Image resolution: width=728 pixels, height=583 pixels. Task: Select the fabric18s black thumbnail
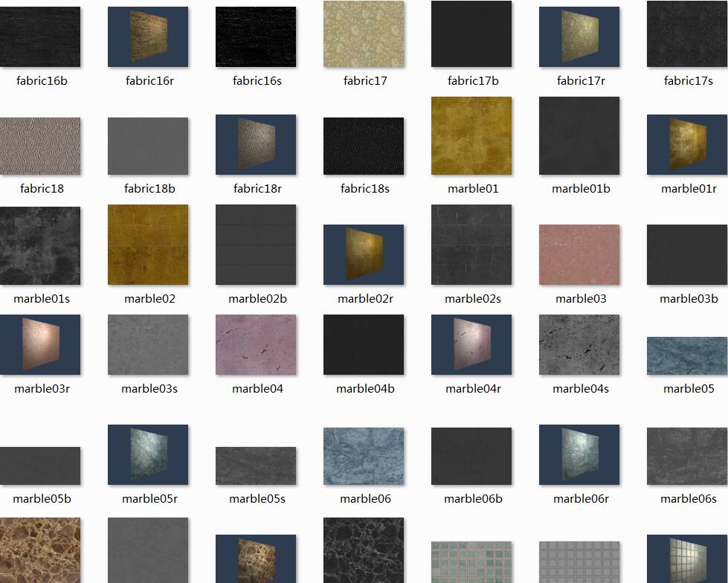click(x=364, y=146)
